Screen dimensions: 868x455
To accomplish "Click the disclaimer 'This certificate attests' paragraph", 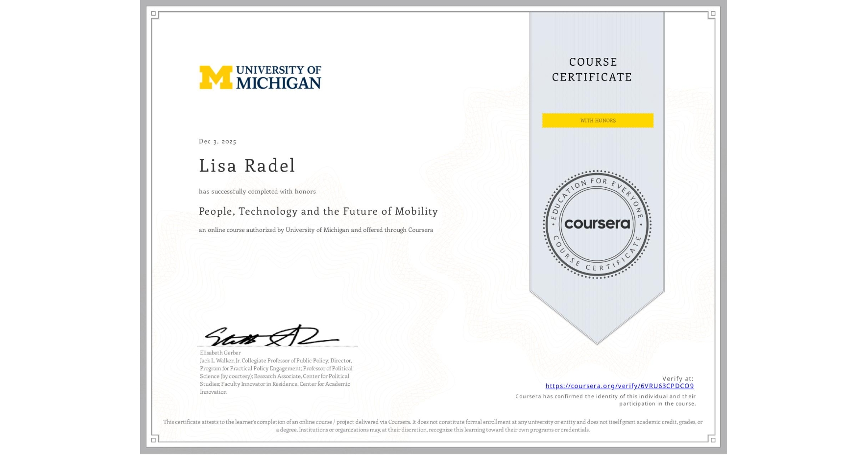I will click(433, 426).
